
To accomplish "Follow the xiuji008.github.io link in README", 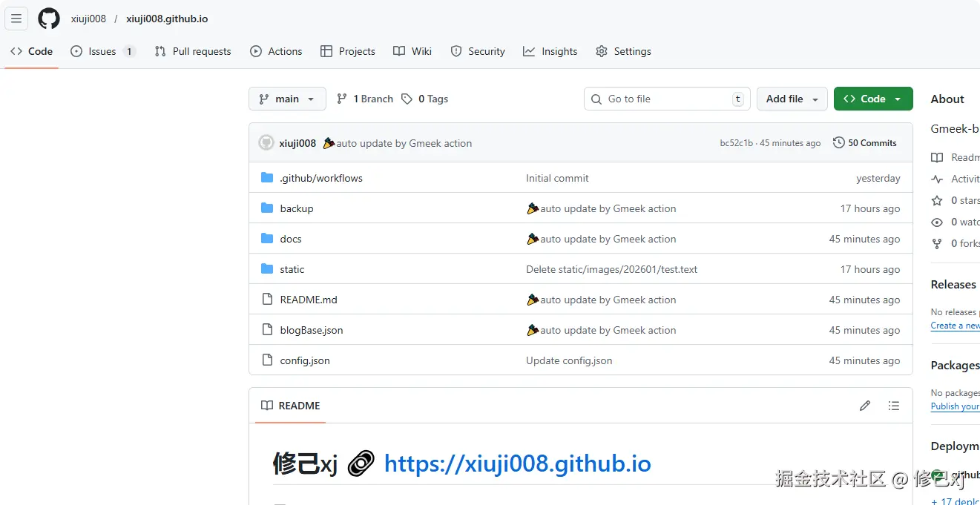I will (x=517, y=463).
